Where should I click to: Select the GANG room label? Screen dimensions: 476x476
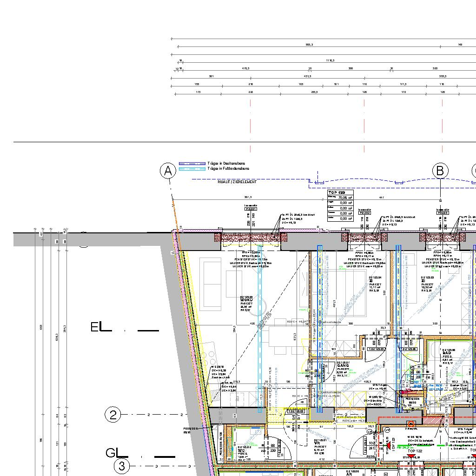point(343,366)
